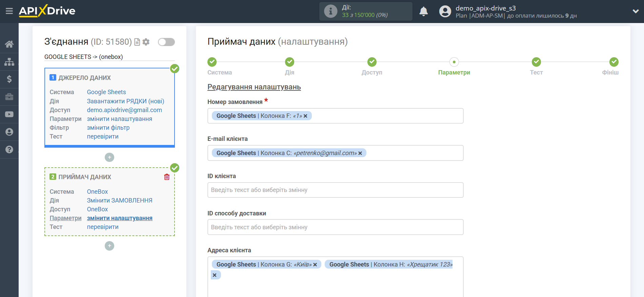Screen dimensions: 644x297
Task: Open notifications bell
Action: 423,12
